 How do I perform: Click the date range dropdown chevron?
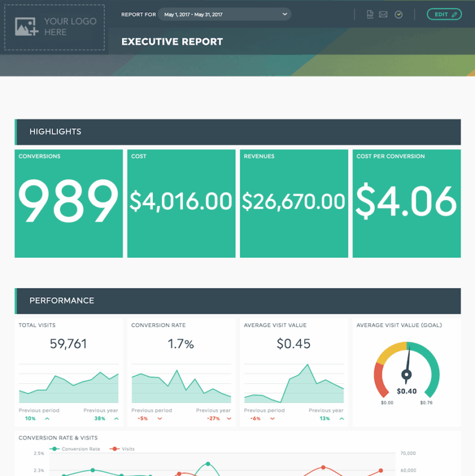(285, 14)
